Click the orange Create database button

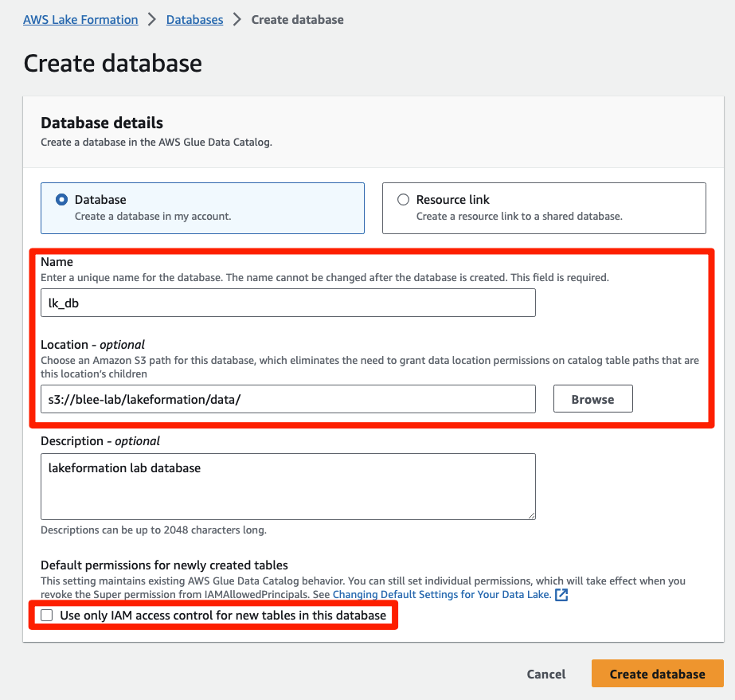pos(657,674)
